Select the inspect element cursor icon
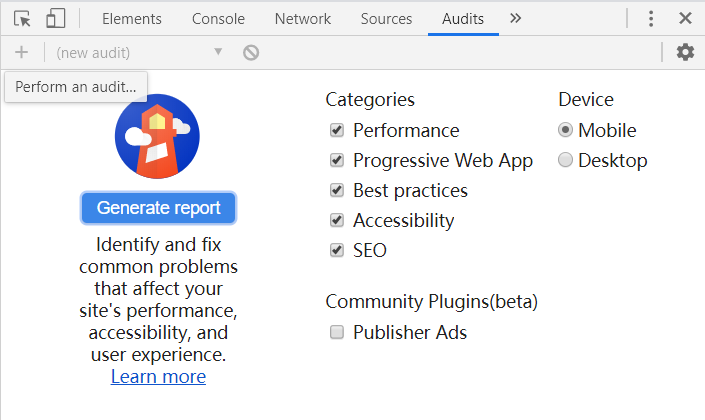The image size is (705, 420). pyautogui.click(x=22, y=19)
